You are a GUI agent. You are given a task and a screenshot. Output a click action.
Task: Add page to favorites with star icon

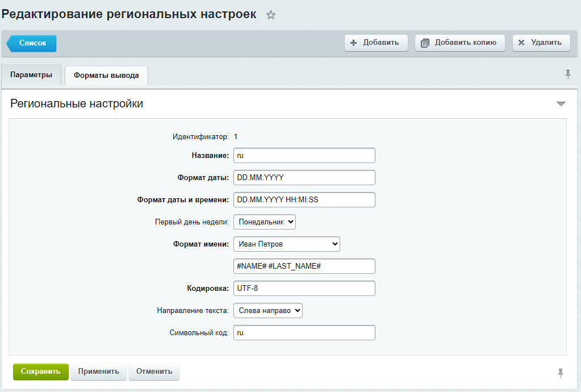click(x=271, y=15)
